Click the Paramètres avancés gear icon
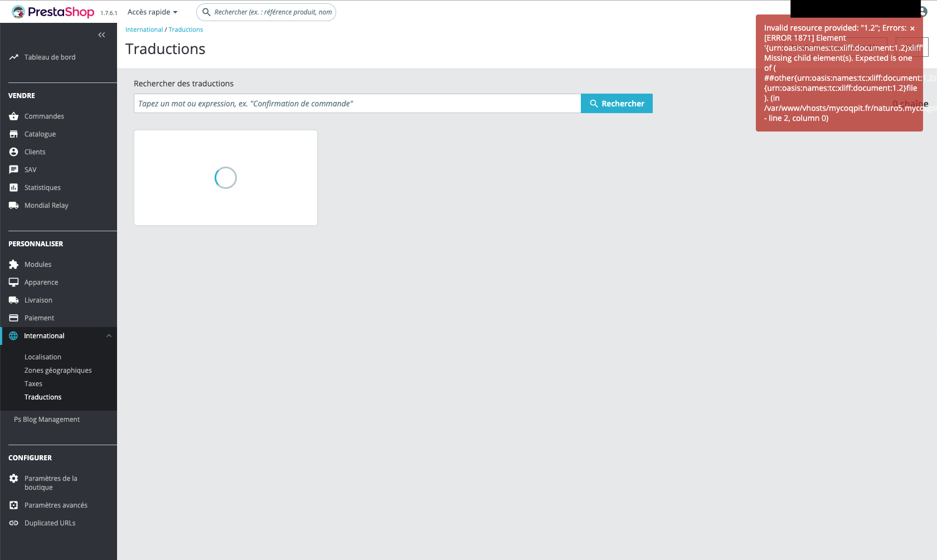This screenshot has width=937, height=560. pos(14,505)
